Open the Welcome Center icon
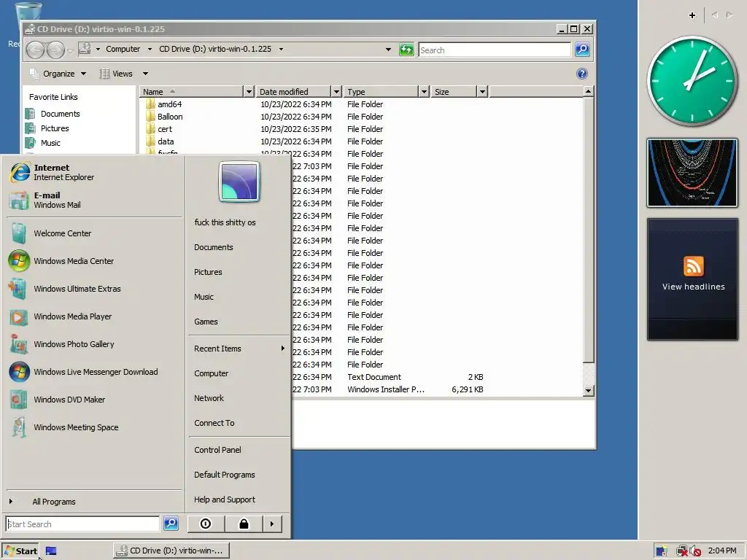Screen dimensions: 747x560 point(19,233)
